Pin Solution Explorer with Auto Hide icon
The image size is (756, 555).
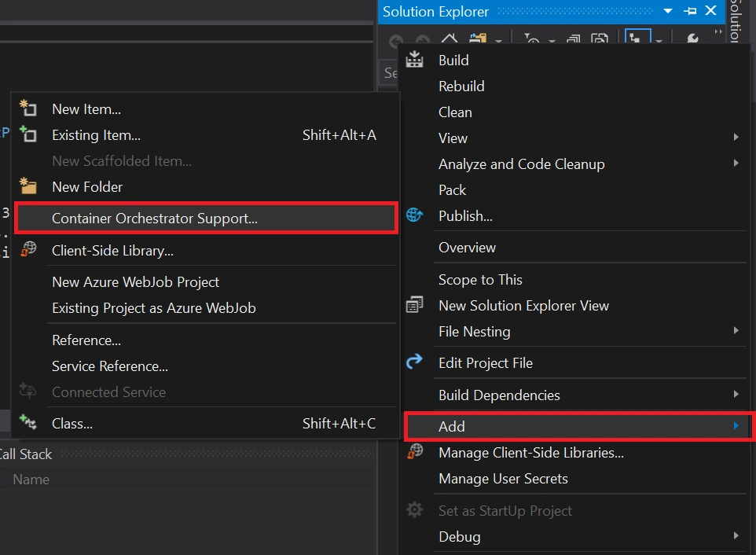click(690, 10)
